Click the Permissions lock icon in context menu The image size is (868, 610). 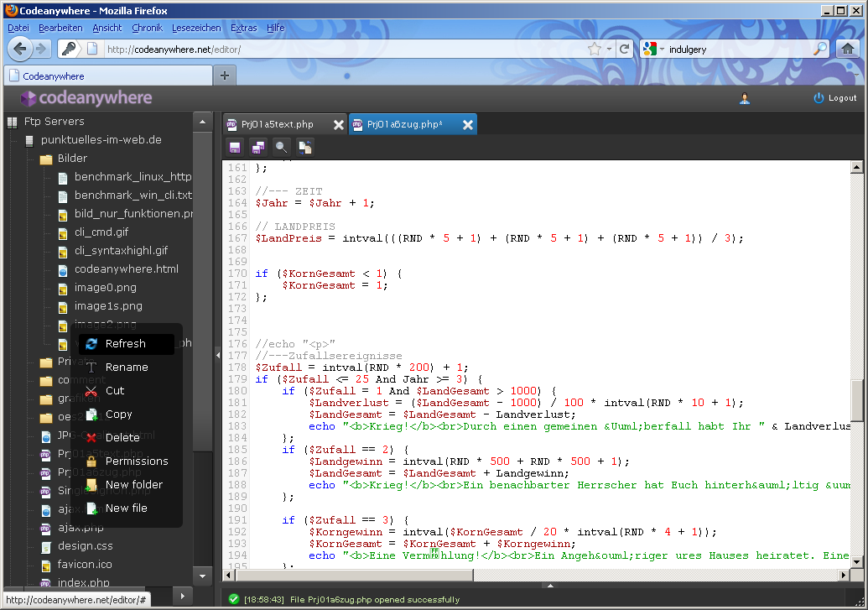pos(91,461)
